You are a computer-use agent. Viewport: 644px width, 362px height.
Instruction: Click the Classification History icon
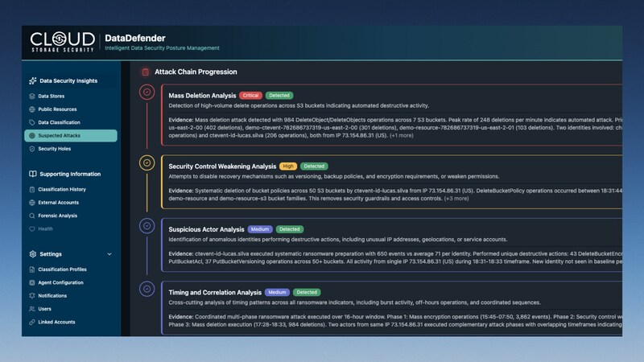pos(31,190)
